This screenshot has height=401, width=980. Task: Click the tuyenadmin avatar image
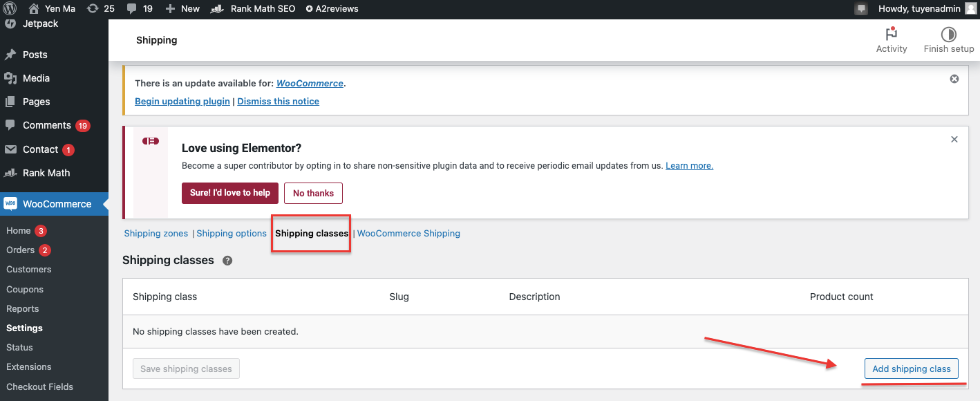click(971, 9)
